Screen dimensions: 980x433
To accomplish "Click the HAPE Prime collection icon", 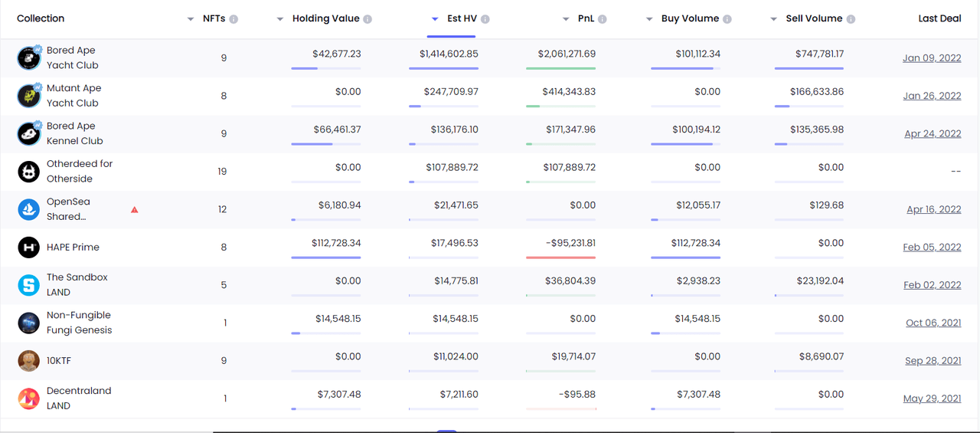I will 29,247.
